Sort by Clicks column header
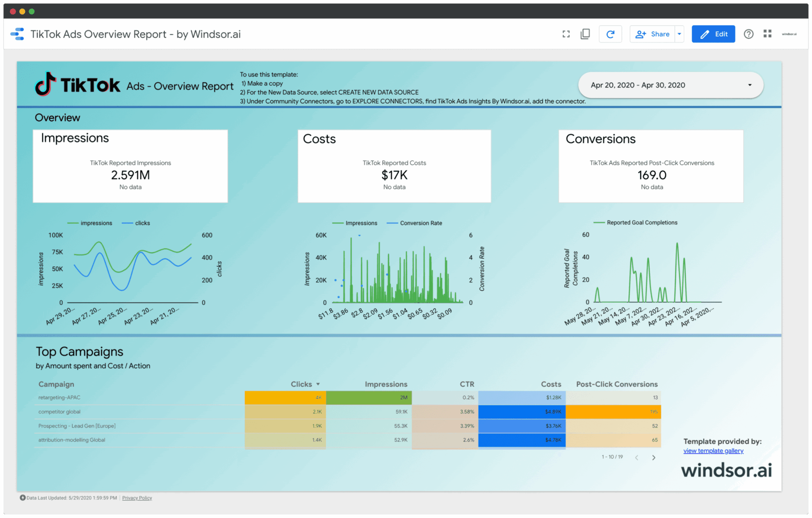812x518 pixels. click(x=301, y=384)
